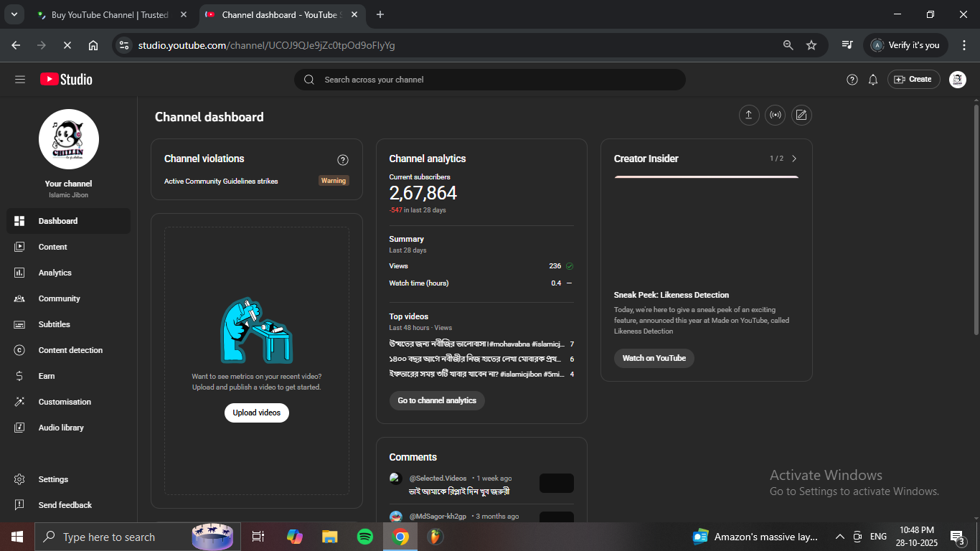Open the hamburger menu in Studio

point(20,80)
